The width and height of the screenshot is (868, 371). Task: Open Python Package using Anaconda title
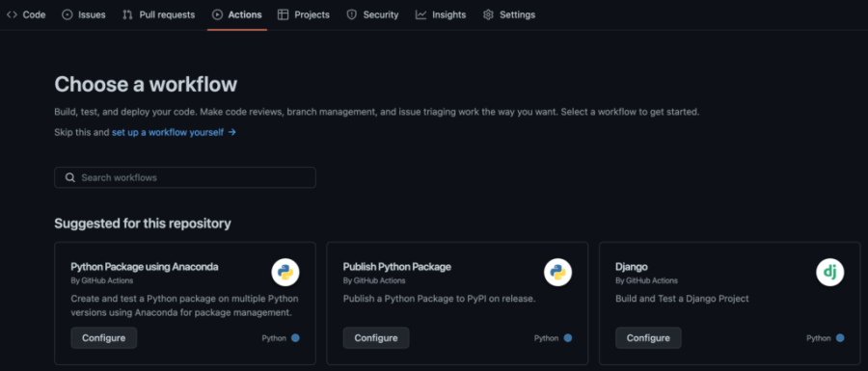145,267
